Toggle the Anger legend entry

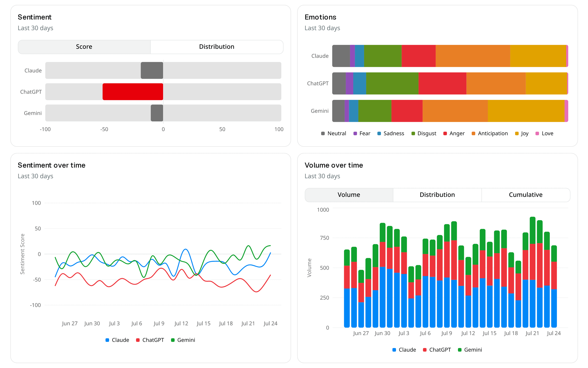454,133
